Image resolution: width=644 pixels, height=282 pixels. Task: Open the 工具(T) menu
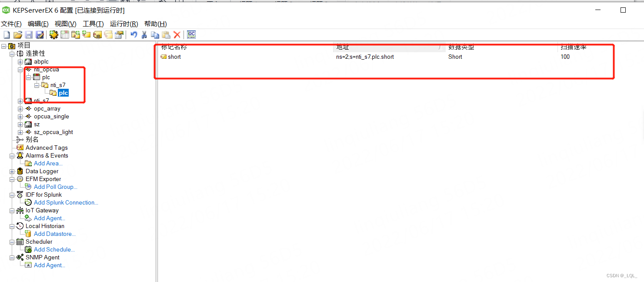93,24
